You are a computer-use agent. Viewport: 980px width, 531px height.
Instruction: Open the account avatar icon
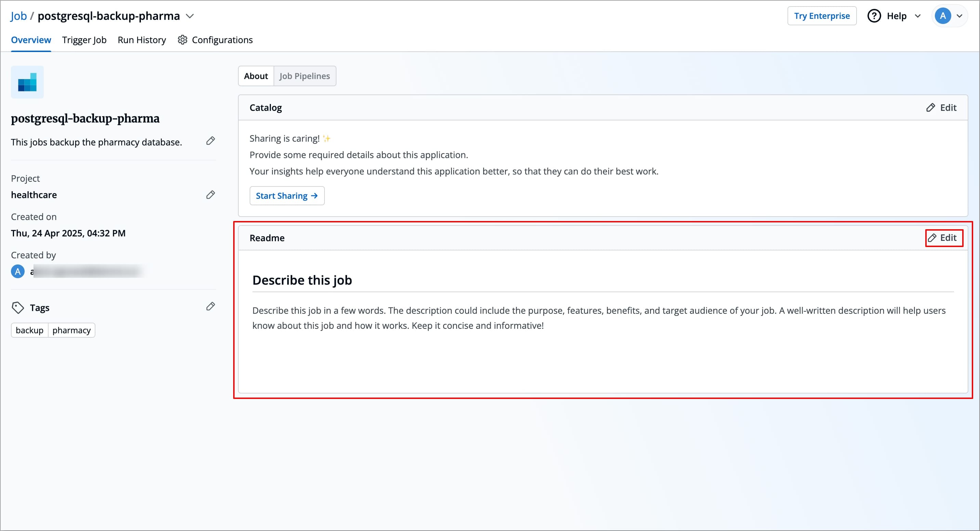coord(943,16)
